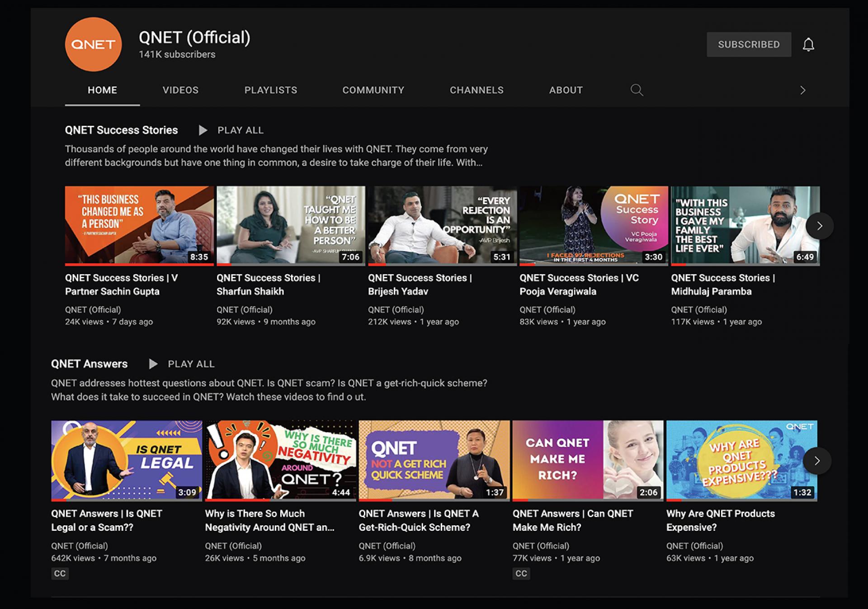Open the Sachin Gupta video thumbnail

click(139, 225)
